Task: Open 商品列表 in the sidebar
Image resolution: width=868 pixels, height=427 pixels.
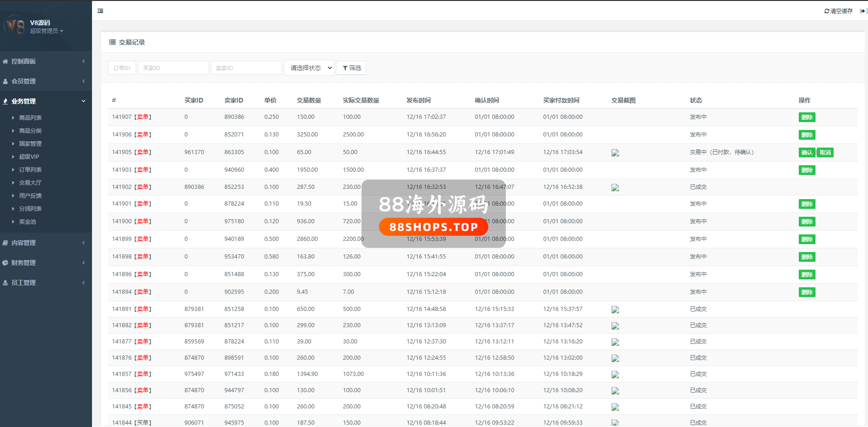Action: click(30, 118)
